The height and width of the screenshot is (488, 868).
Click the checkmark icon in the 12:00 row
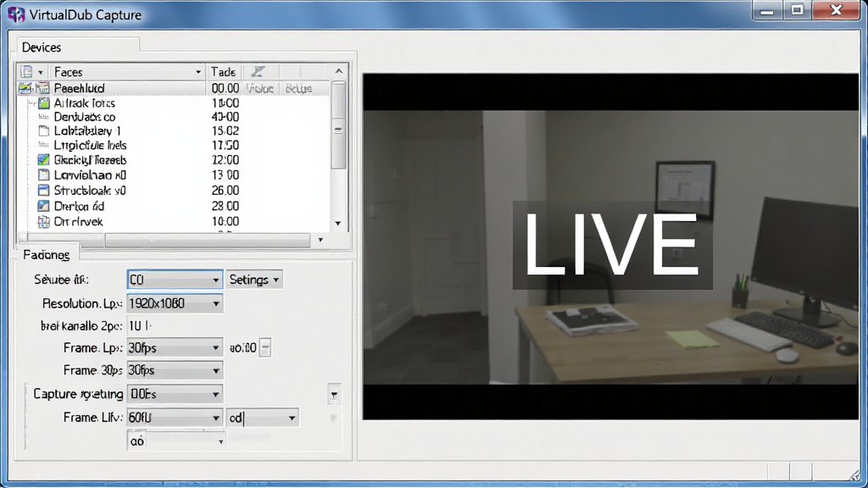click(44, 160)
